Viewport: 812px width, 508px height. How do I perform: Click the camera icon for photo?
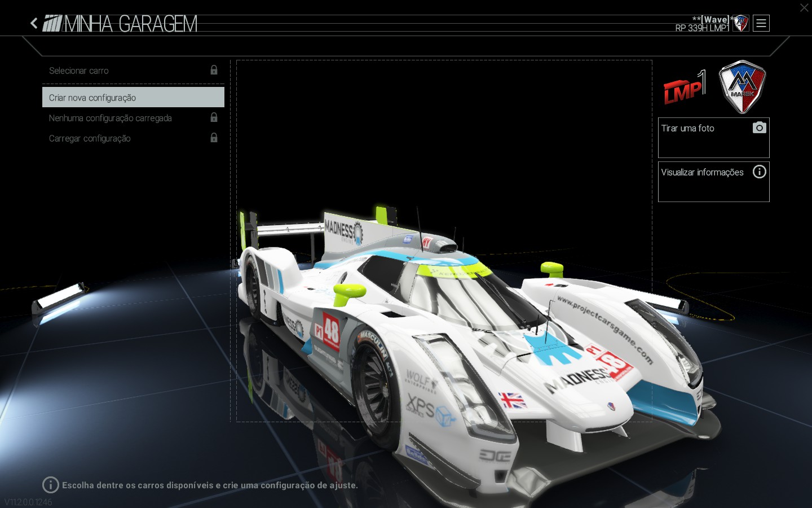pos(760,128)
